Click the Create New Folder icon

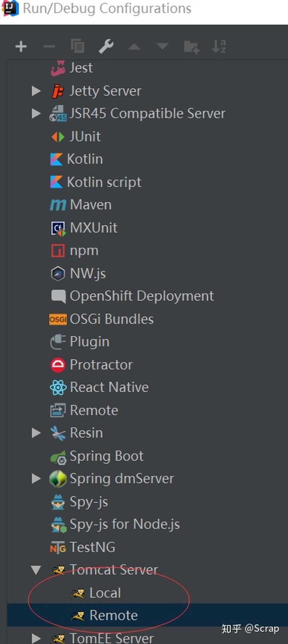tap(191, 47)
